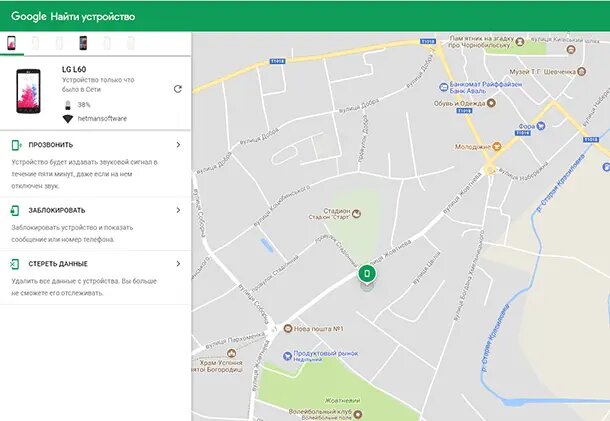
Task: Expand the ПРОЗВОНИТЬ chevron arrow
Action: pyautogui.click(x=178, y=145)
